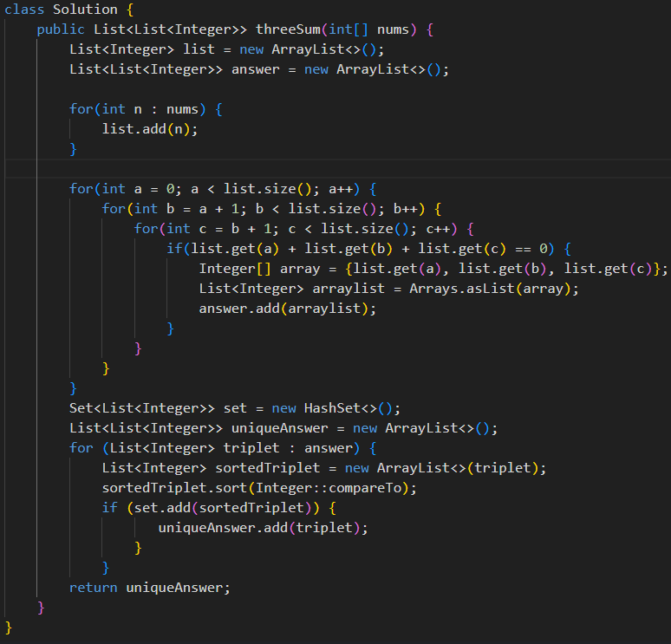
Task: Click the 'a++' increment expression
Action: coord(341,189)
